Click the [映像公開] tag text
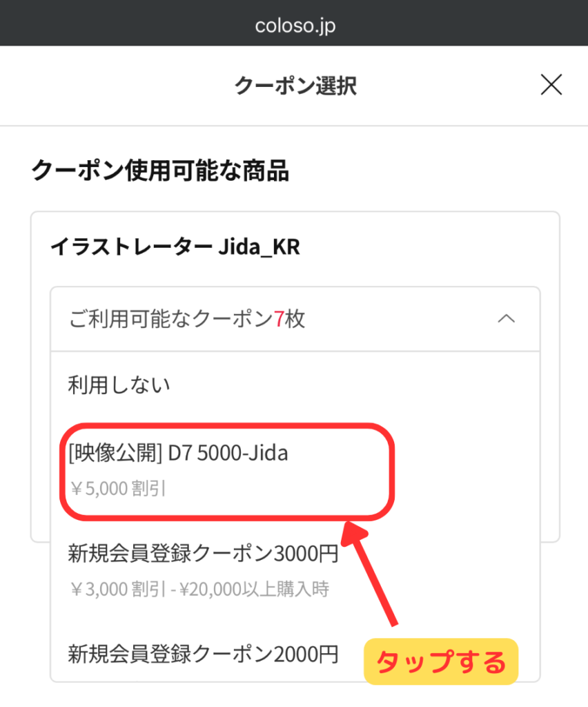Viewport: 588px width, 707px height. click(x=115, y=454)
